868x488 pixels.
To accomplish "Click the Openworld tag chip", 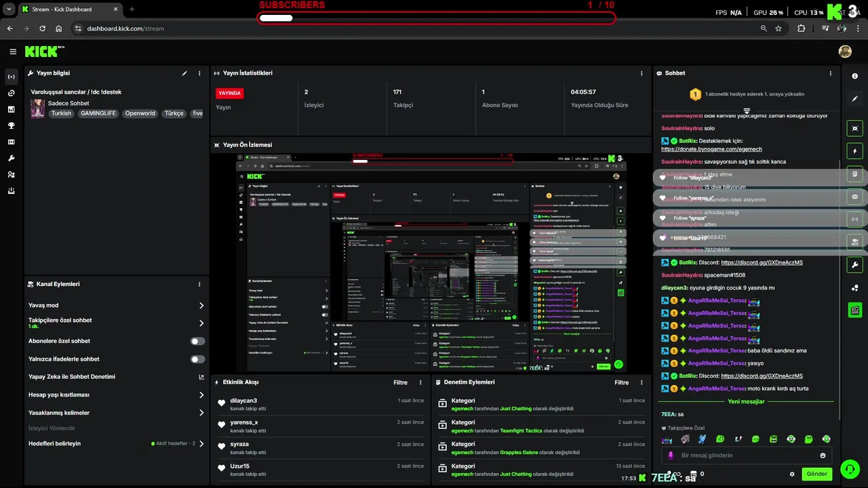I will click(x=140, y=113).
